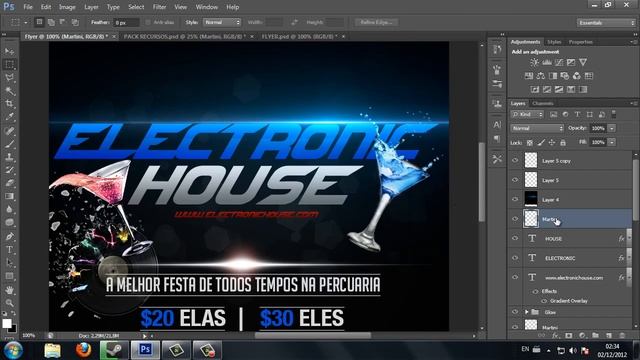This screenshot has width=640, height=360.
Task: Hide the Layer 5 layer
Action: coord(515,180)
